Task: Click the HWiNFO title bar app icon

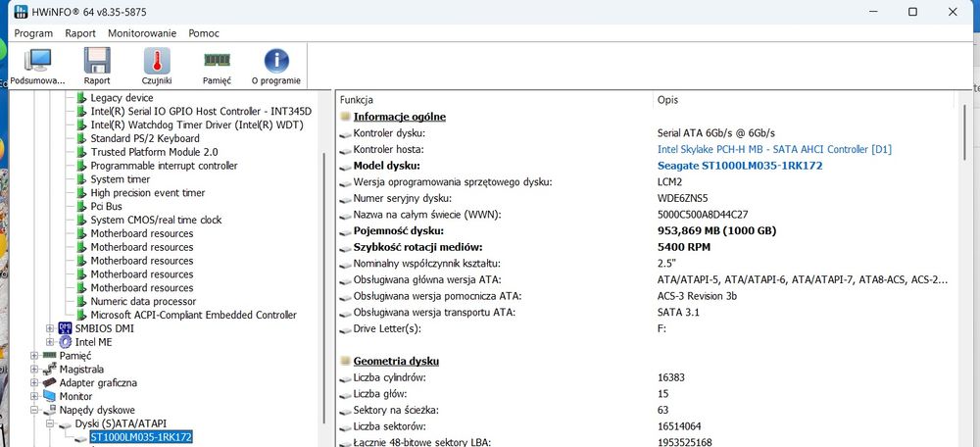Action: tap(21, 12)
